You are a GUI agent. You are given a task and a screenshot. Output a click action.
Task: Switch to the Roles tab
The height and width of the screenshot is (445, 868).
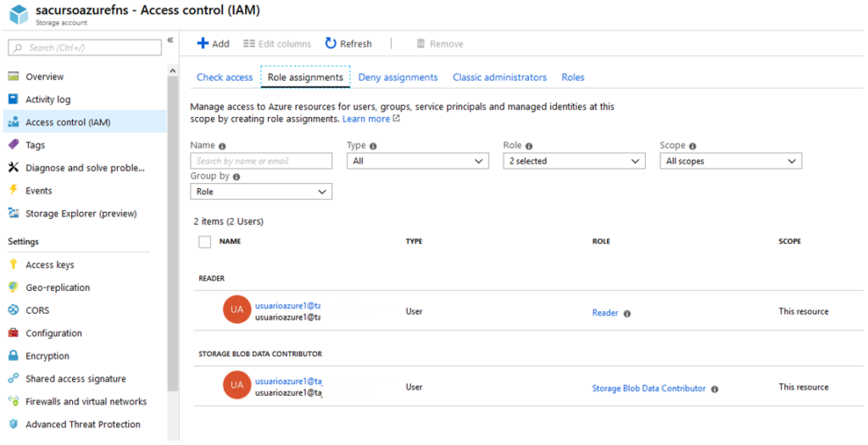[573, 77]
